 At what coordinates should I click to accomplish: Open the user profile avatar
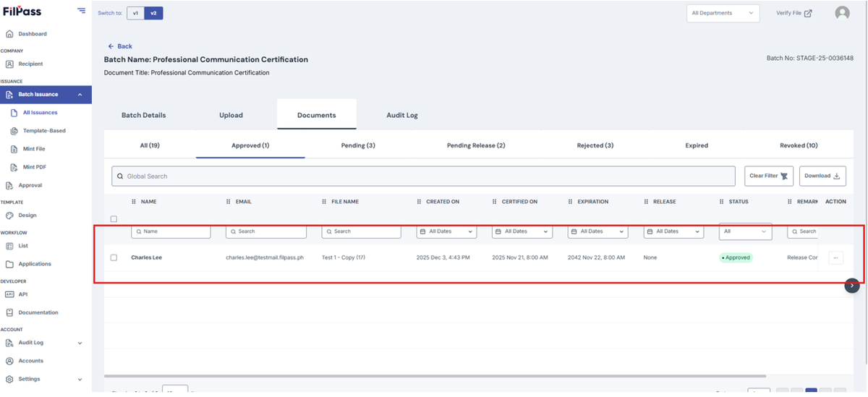(x=842, y=13)
